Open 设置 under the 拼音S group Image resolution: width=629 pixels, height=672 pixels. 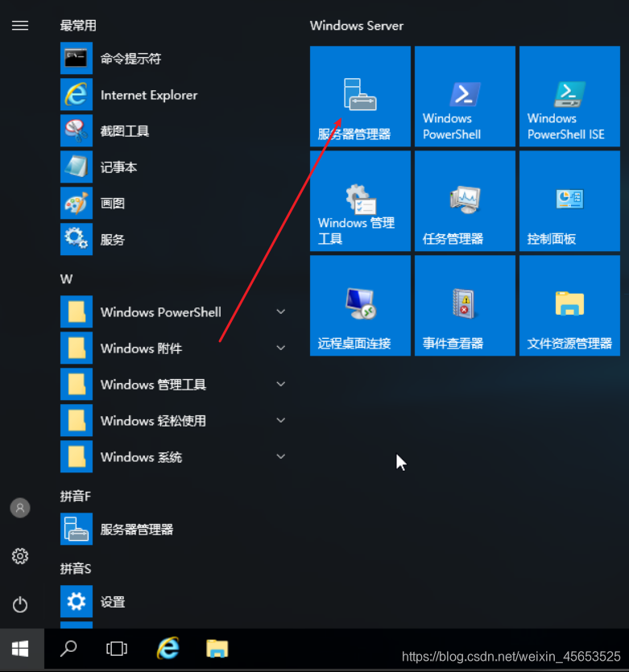tap(172, 602)
